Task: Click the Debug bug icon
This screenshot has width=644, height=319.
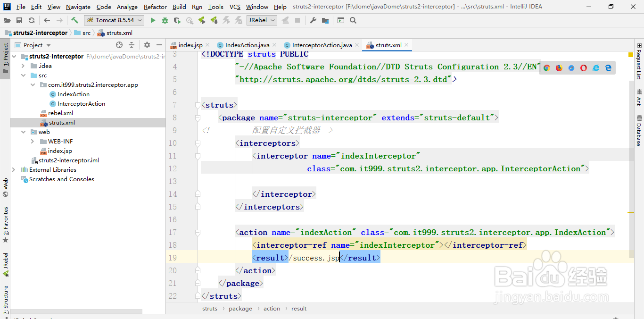Action: pos(165,20)
